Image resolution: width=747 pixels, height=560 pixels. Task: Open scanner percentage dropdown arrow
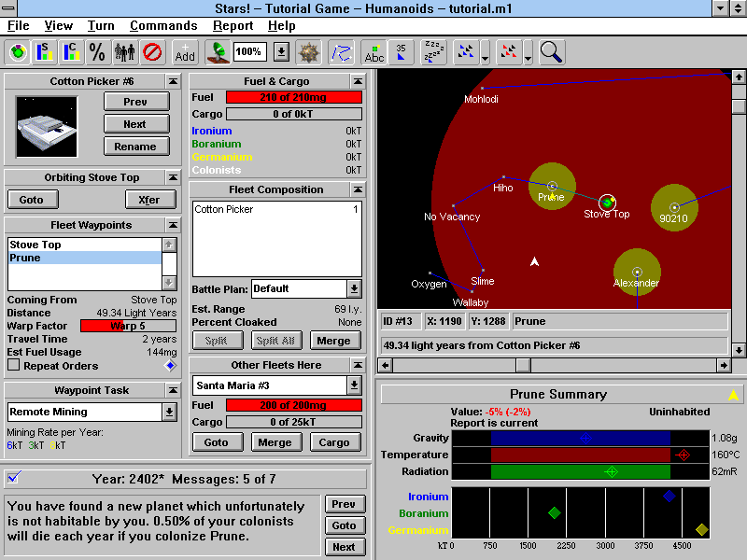click(282, 52)
